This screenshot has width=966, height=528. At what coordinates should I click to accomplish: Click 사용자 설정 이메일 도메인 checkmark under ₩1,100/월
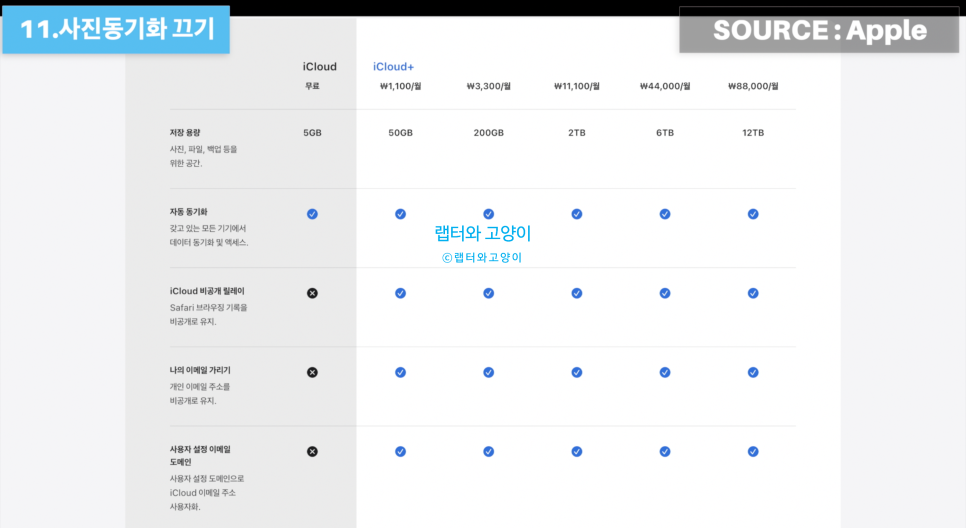click(x=400, y=452)
